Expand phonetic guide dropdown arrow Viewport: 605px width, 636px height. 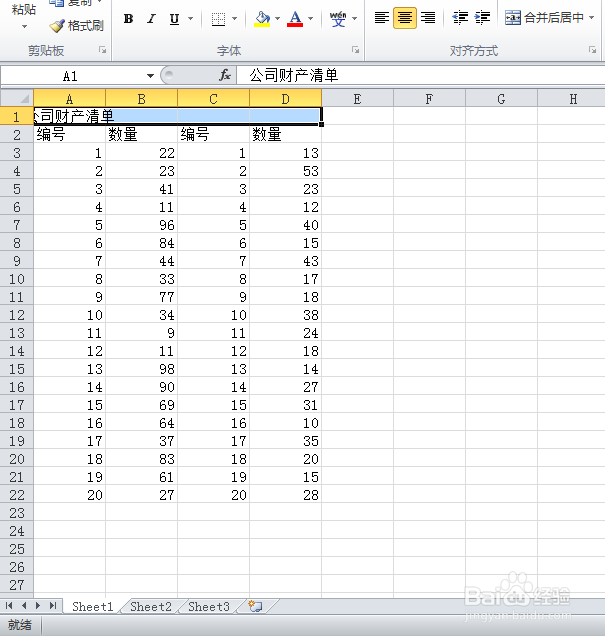click(x=354, y=19)
